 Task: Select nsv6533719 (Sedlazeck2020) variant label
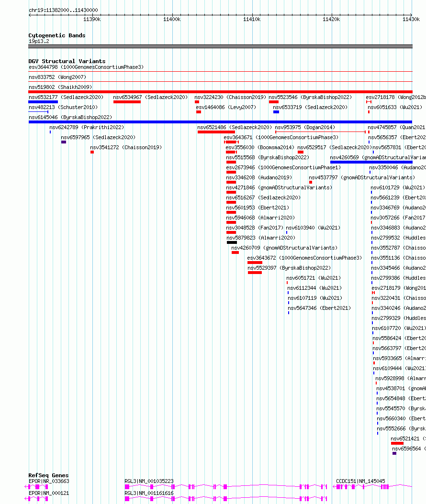coord(310,108)
